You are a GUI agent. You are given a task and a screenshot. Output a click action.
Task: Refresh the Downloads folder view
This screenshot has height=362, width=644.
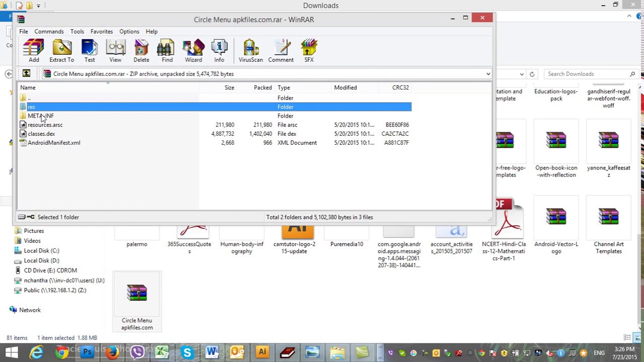click(x=532, y=74)
